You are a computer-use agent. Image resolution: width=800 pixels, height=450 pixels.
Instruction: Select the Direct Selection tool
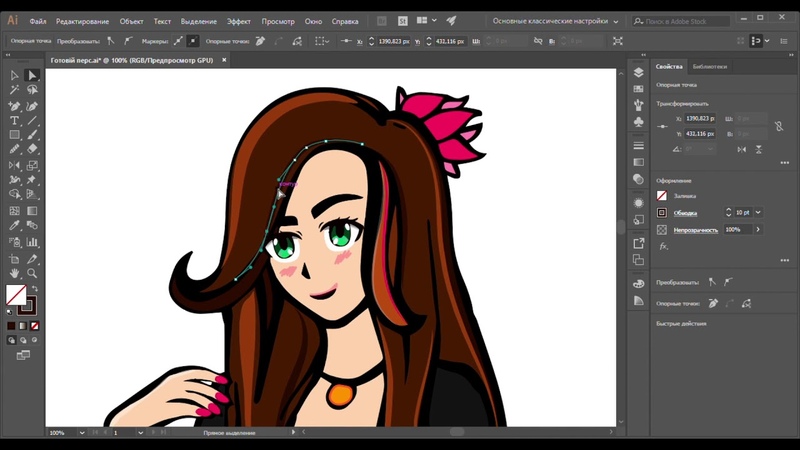[32, 75]
